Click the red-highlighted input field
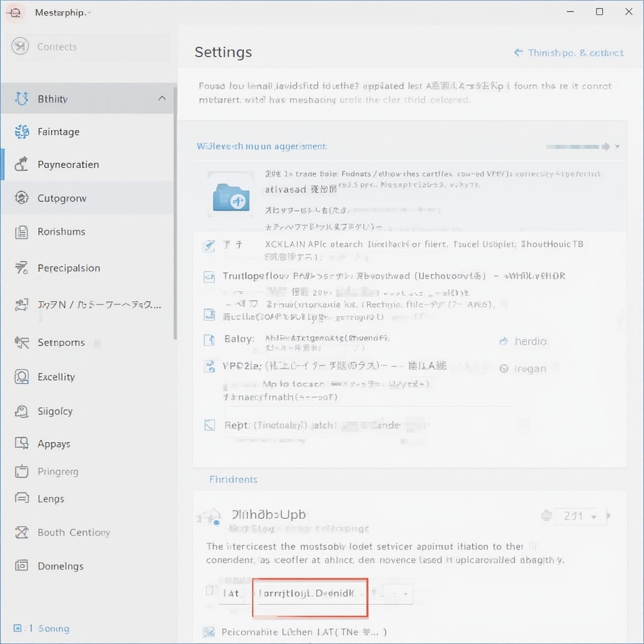This screenshot has height=644, width=644. click(309, 597)
